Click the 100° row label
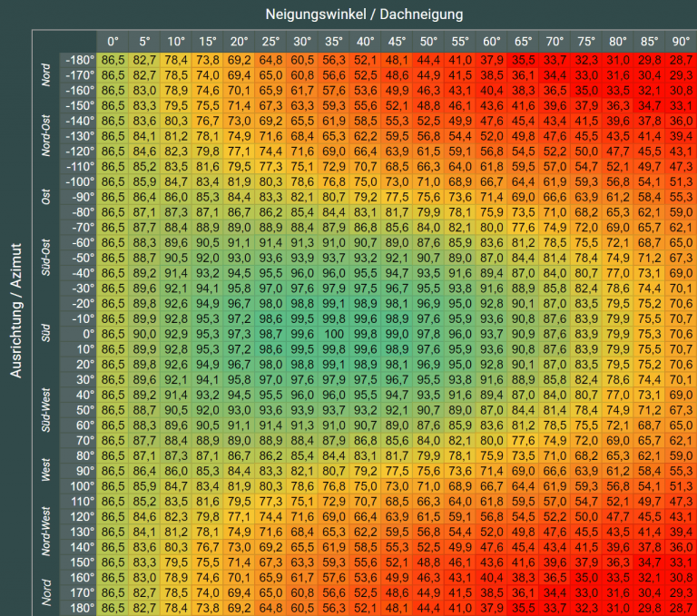 (78, 486)
